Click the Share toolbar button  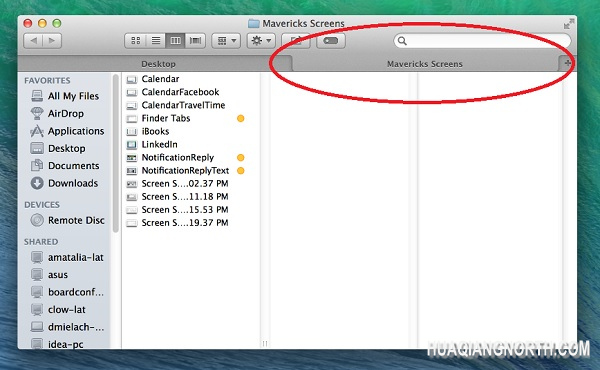point(296,41)
